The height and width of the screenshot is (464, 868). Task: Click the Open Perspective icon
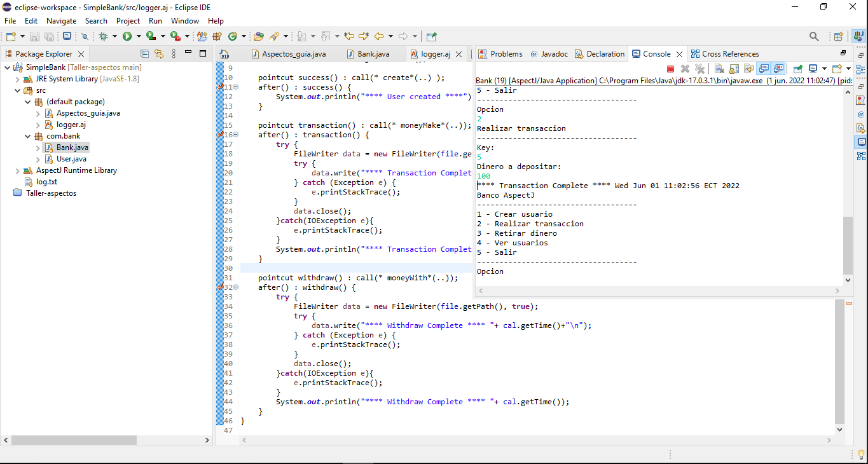coord(838,37)
